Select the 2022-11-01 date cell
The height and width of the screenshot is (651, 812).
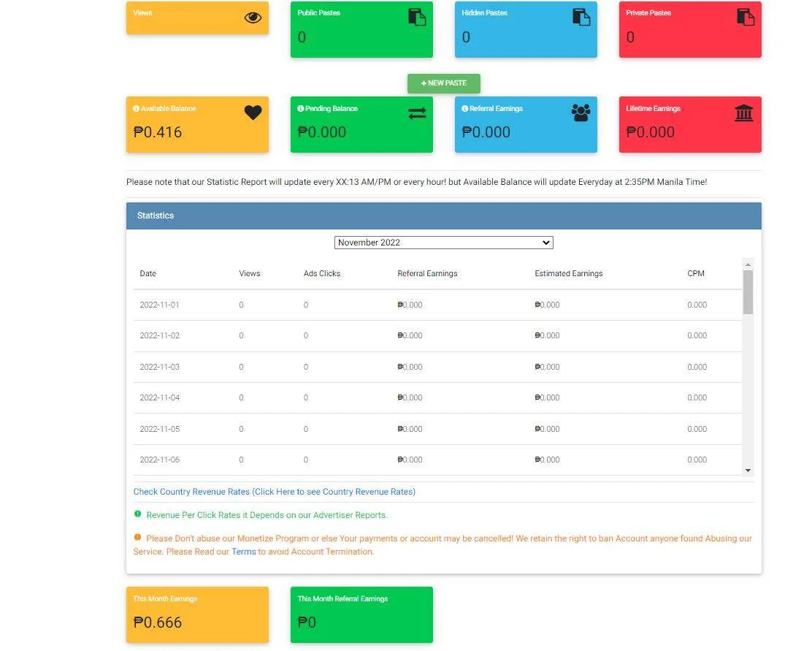tap(159, 305)
